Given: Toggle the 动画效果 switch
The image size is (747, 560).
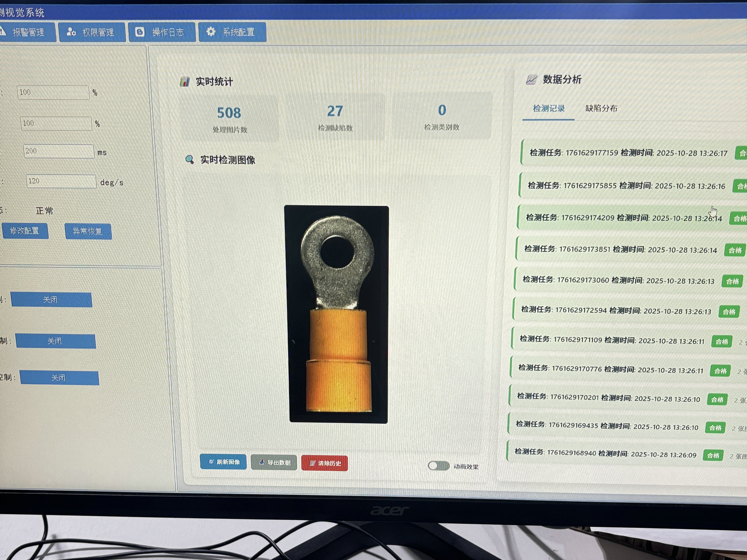Looking at the screenshot, I should 438,466.
